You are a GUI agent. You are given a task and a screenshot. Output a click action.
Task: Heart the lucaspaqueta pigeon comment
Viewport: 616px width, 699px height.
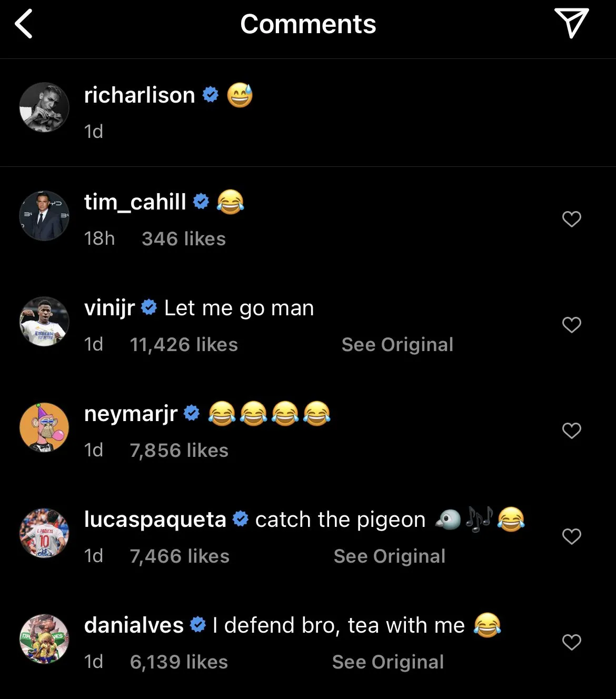coord(571,536)
